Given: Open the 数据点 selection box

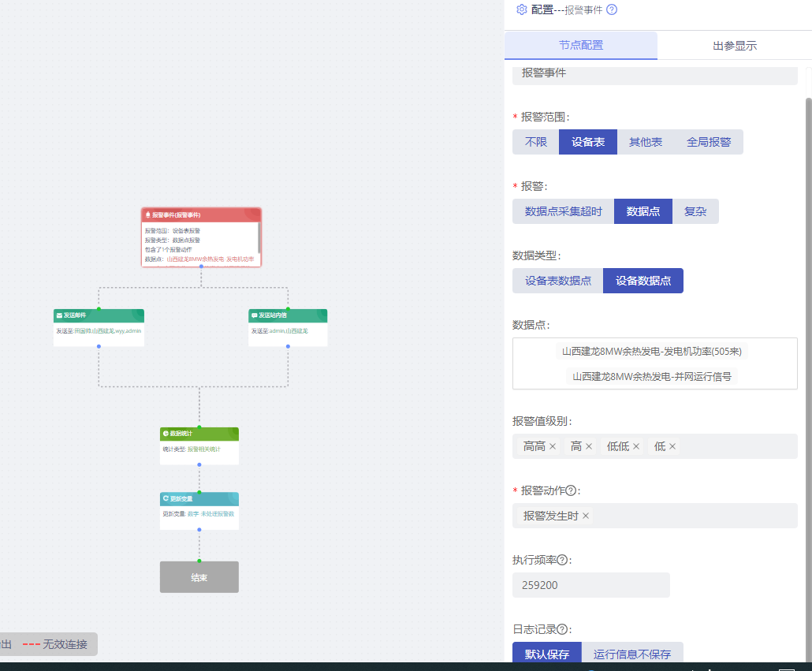Looking at the screenshot, I should [x=654, y=363].
